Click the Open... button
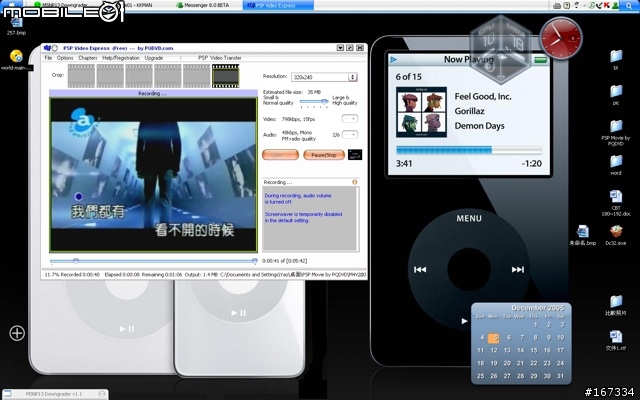Viewport: 640px width, 400px height. point(280,155)
